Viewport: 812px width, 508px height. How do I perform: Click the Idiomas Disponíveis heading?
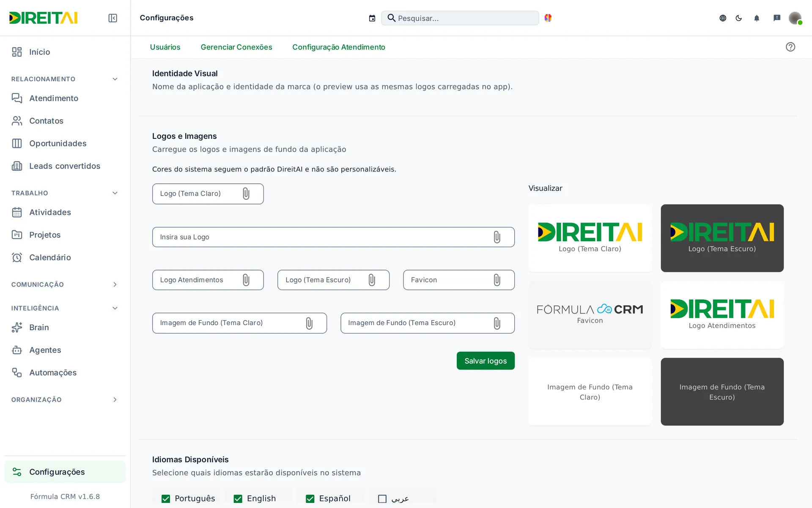pos(190,460)
